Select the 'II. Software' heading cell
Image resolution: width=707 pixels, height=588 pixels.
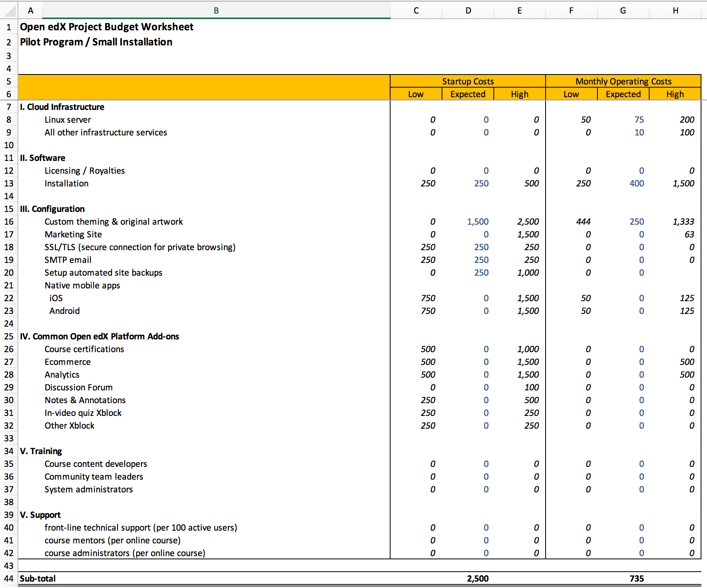pos(43,158)
